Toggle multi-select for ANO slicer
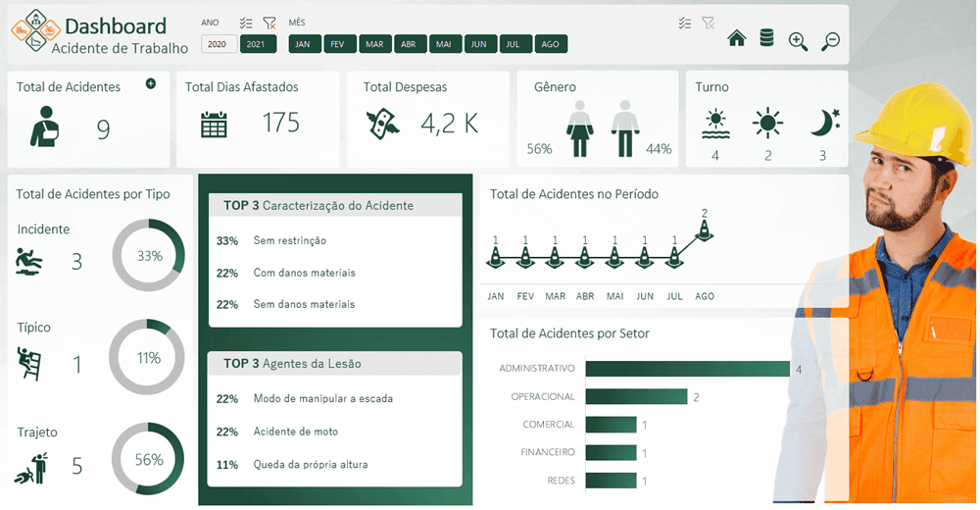Viewport: 980px width, 510px height. (246, 24)
